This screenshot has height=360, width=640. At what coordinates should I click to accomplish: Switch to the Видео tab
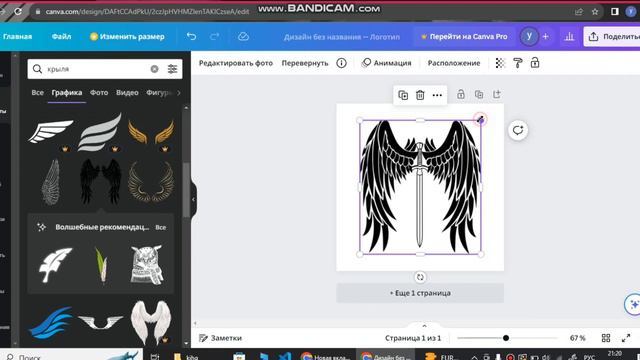click(127, 93)
